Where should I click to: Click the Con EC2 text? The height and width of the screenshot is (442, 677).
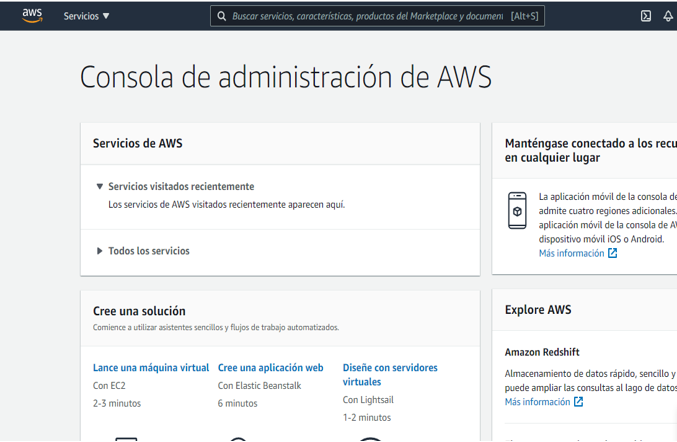[x=109, y=386]
